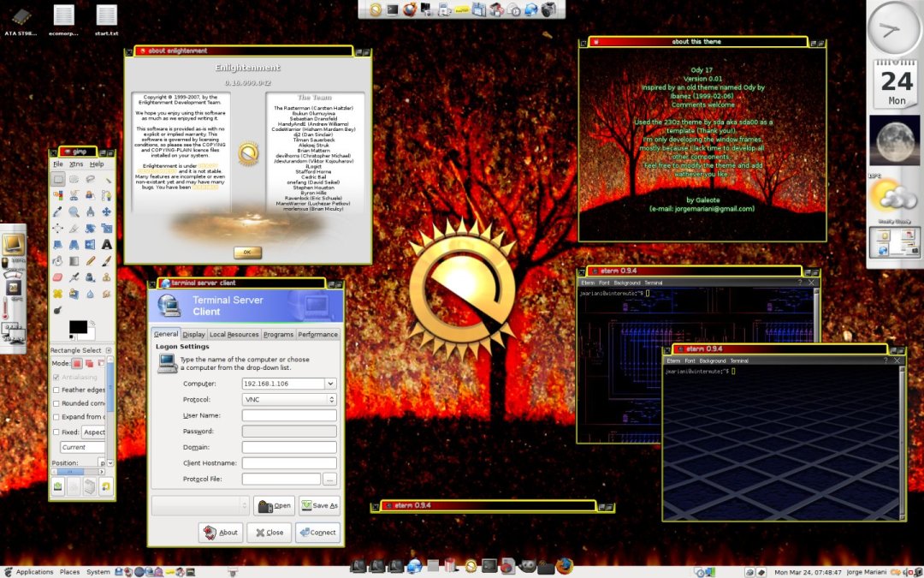This screenshot has width=924, height=578.
Task: Click save tool options icon in GIMP
Action: (58, 486)
